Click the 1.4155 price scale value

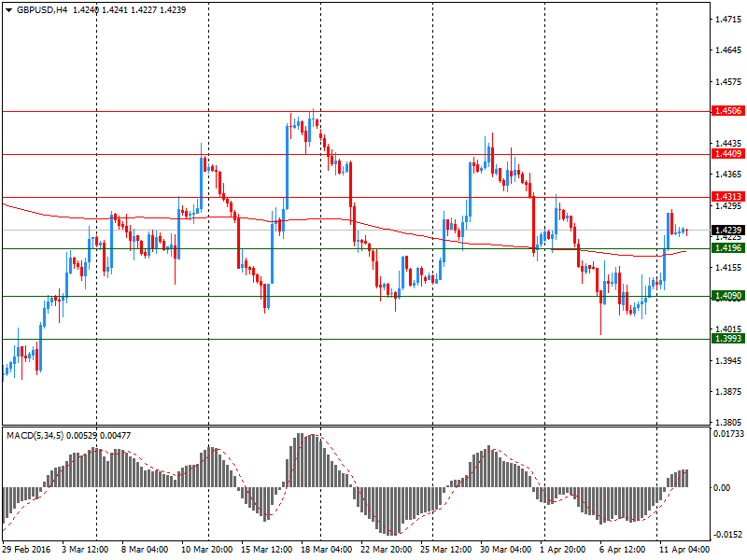tap(728, 268)
